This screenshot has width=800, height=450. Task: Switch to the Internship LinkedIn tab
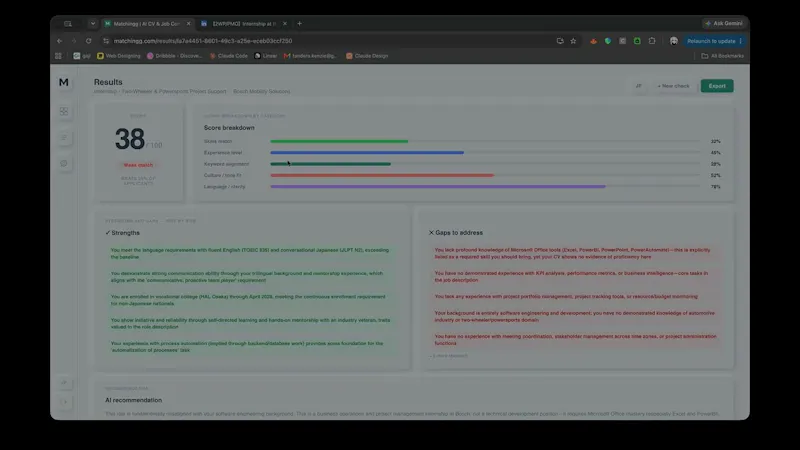click(x=244, y=23)
